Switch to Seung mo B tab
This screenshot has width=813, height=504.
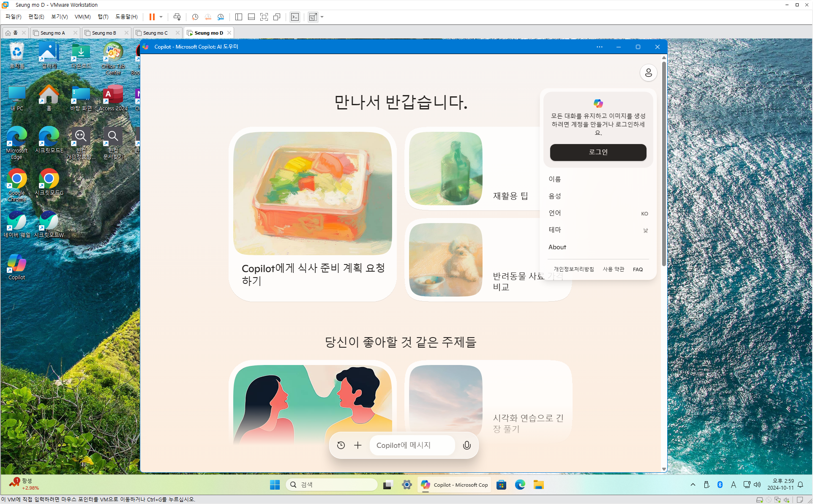click(104, 33)
